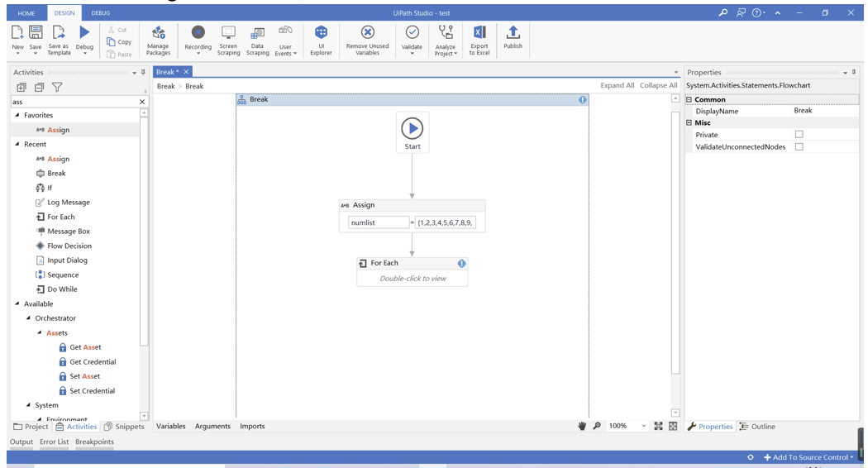
Task: Toggle the ValidateUnconnectedNodes checkbox
Action: [x=799, y=147]
